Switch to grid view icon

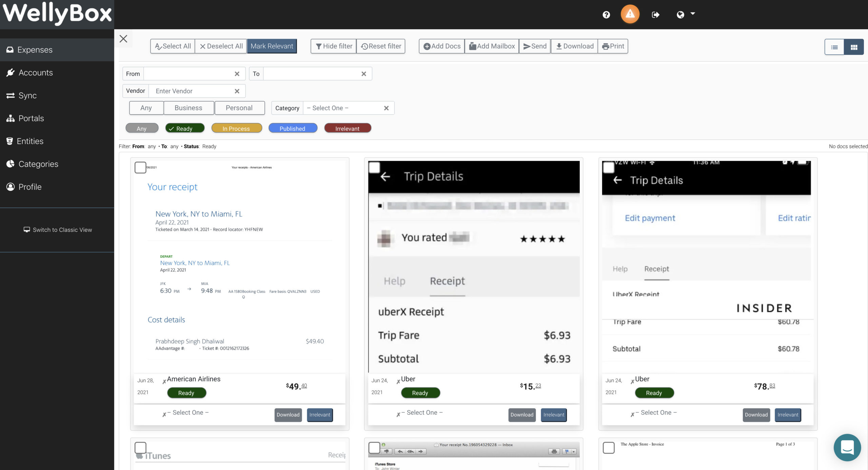pos(854,47)
